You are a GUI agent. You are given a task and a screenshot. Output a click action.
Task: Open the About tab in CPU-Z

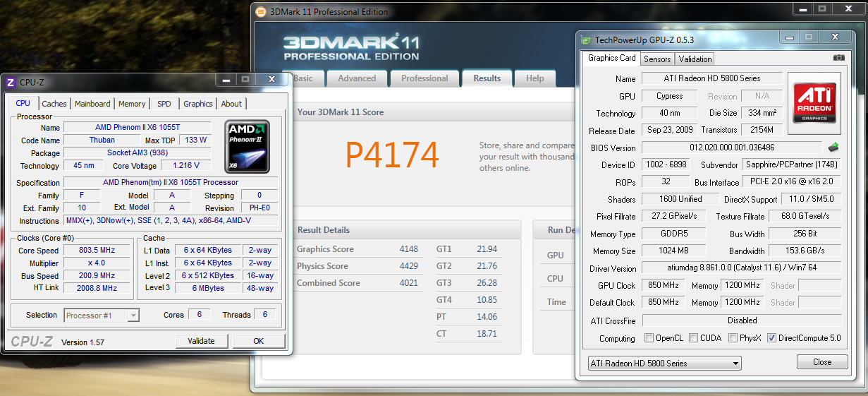231,104
